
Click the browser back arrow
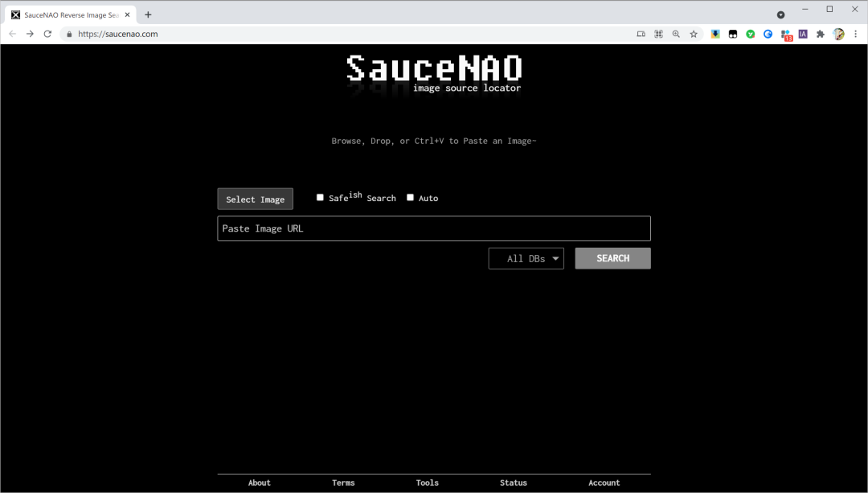[13, 34]
